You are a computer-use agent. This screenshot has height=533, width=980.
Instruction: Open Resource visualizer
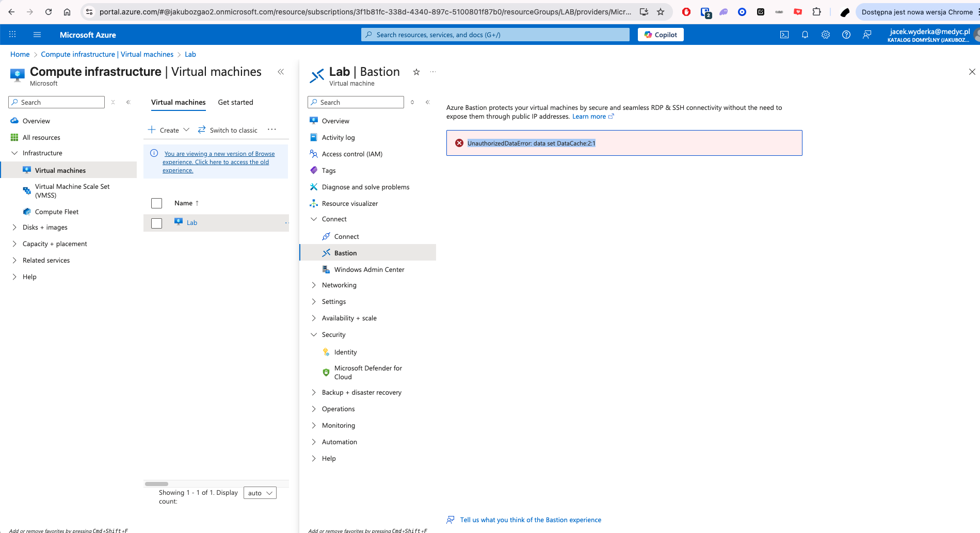[x=350, y=203]
